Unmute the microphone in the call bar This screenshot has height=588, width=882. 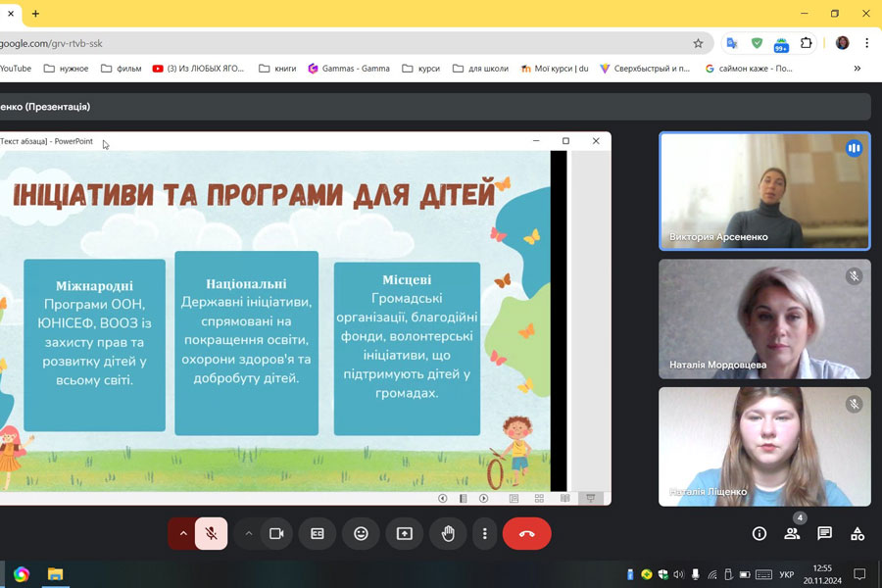211,533
